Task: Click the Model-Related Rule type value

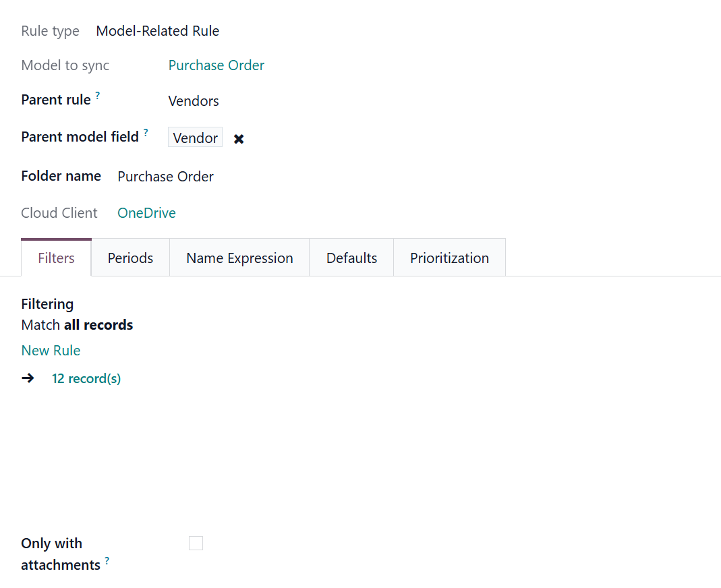Action: [157, 31]
